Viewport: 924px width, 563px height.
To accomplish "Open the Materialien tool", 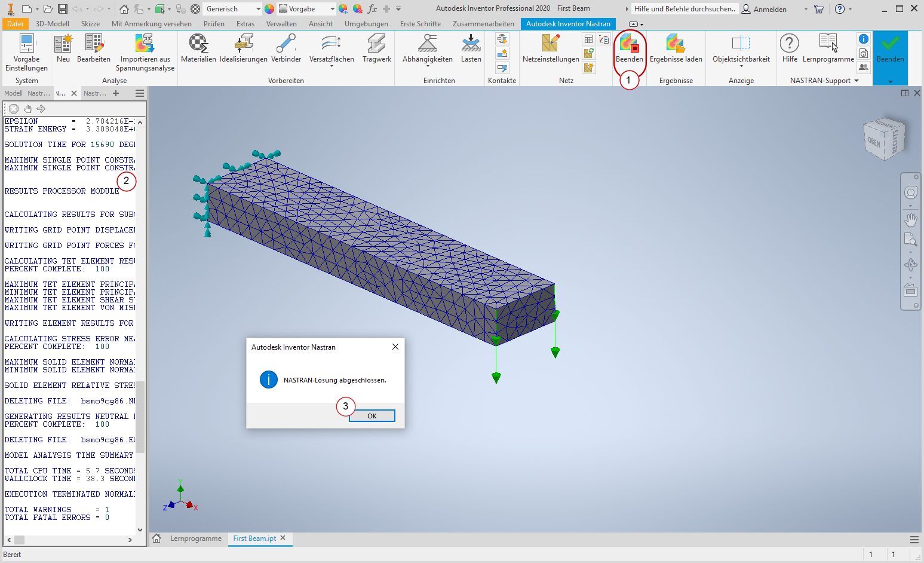I will pos(198,48).
